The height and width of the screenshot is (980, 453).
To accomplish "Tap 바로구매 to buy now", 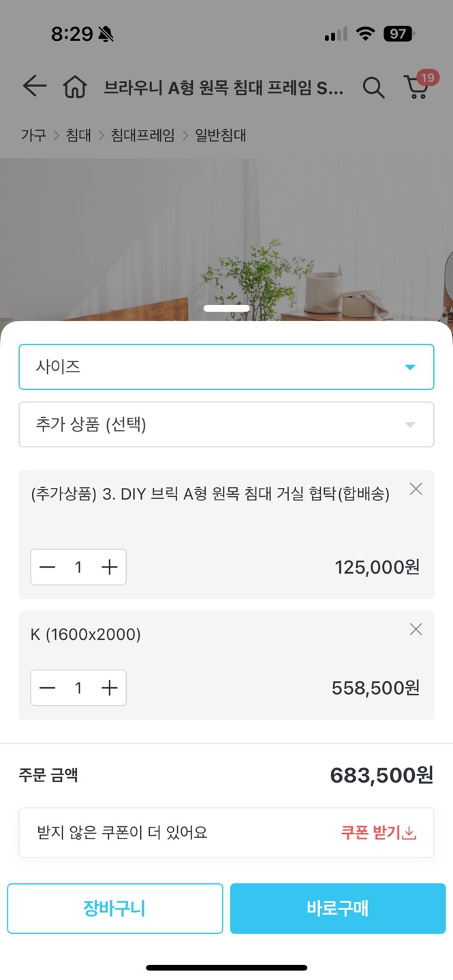I will pyautogui.click(x=338, y=908).
